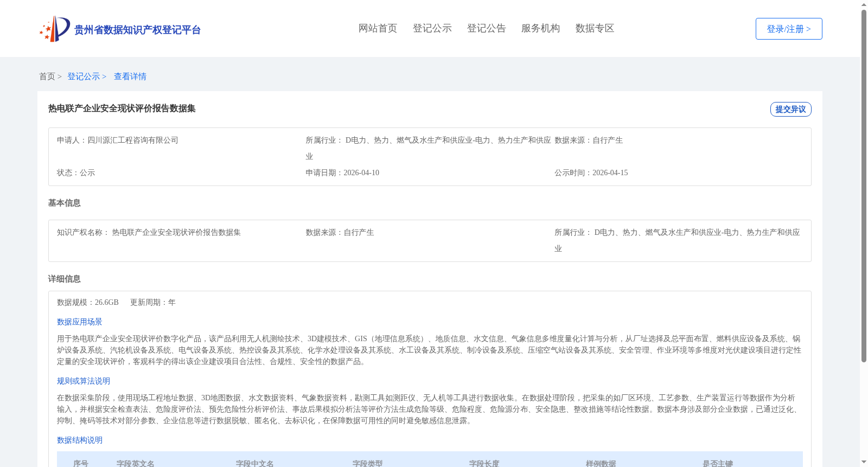Click the 字段英文名 table column header

point(136,463)
